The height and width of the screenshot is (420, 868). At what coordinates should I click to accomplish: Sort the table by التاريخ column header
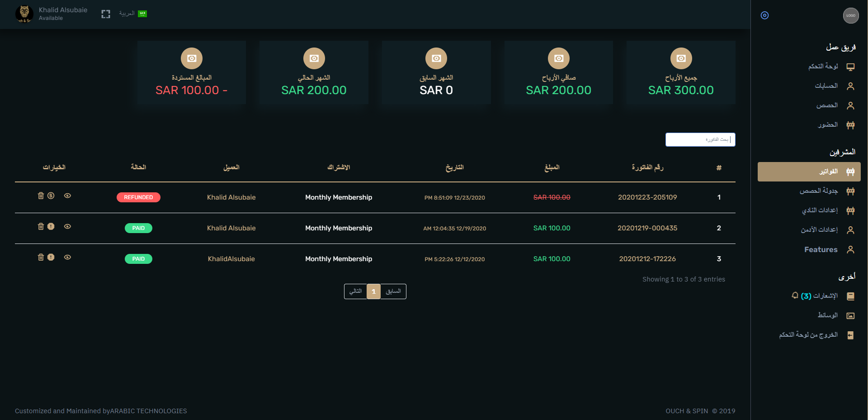pyautogui.click(x=454, y=167)
